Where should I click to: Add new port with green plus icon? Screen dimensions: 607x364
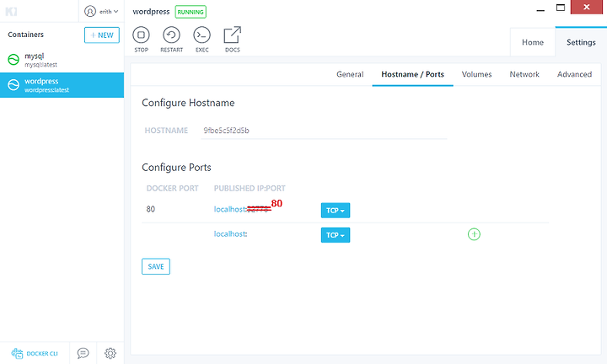474,234
